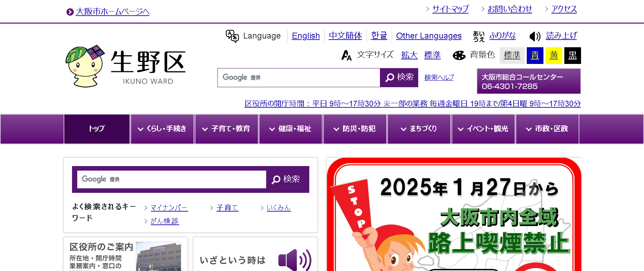Click the magnifier in the header 検索 button
This screenshot has width=644, height=271.
[390, 77]
